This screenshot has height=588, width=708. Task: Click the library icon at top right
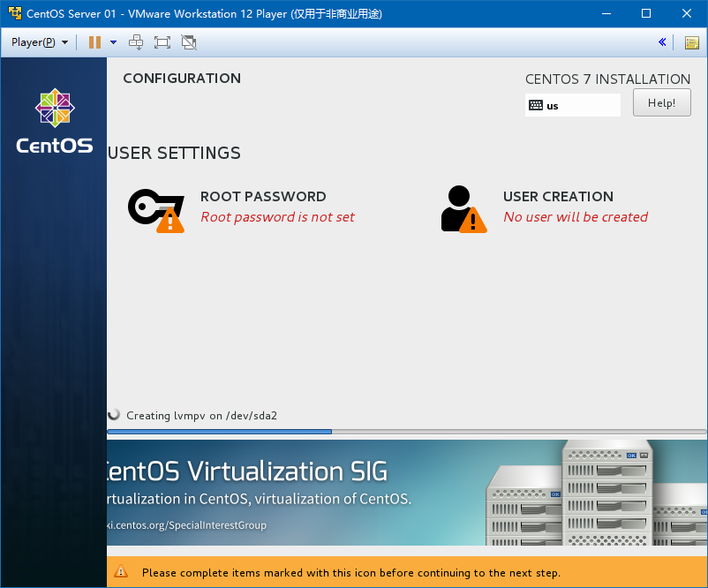pos(691,41)
